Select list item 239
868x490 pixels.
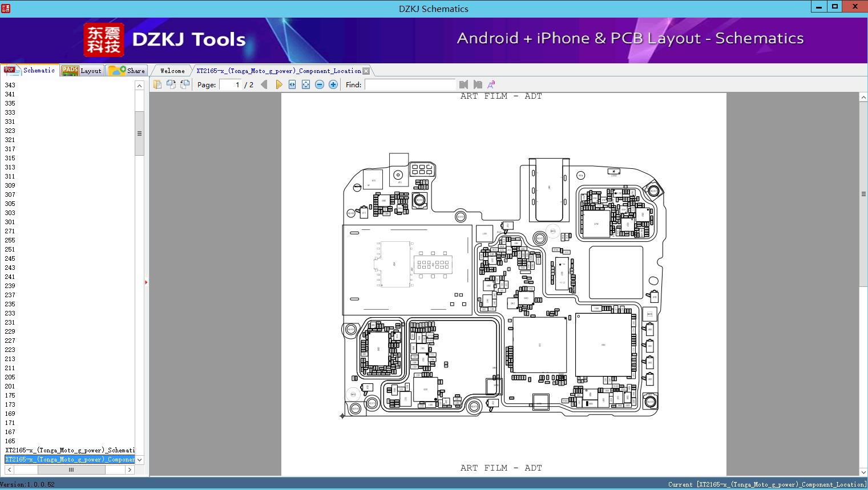[10, 286]
